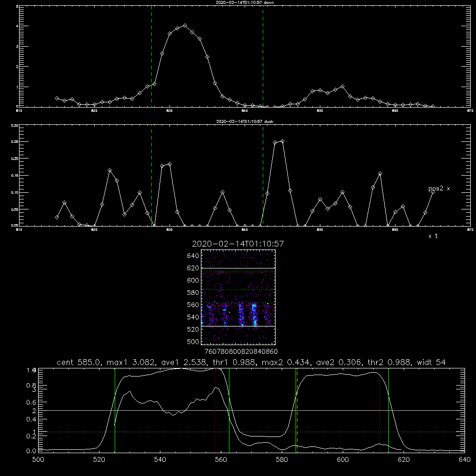Click bottom plot x-axis label 520
This screenshot has height=476, width=476.
pyautogui.click(x=99, y=460)
